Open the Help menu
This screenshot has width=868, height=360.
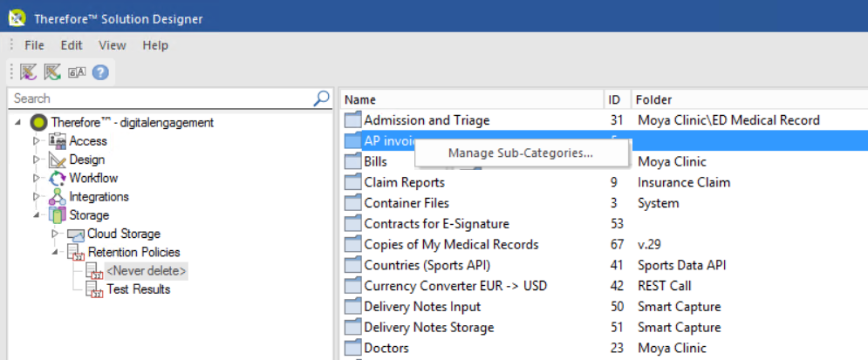point(155,45)
